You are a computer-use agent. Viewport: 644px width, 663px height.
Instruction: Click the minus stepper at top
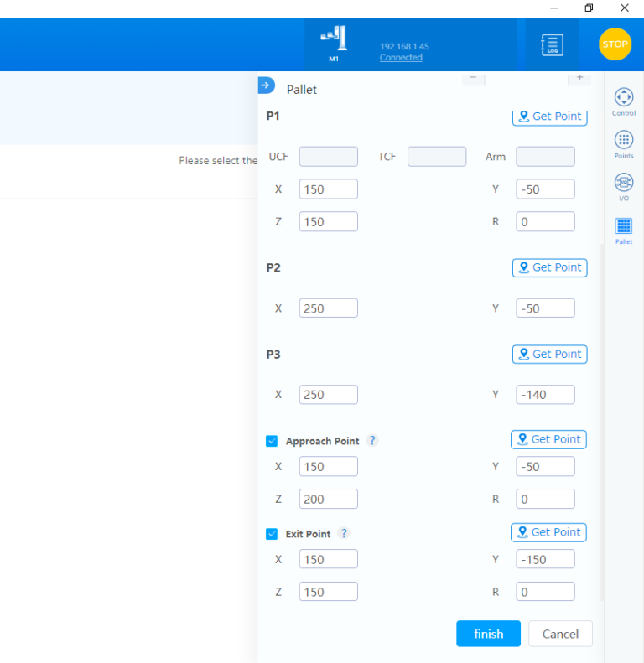[x=473, y=77]
